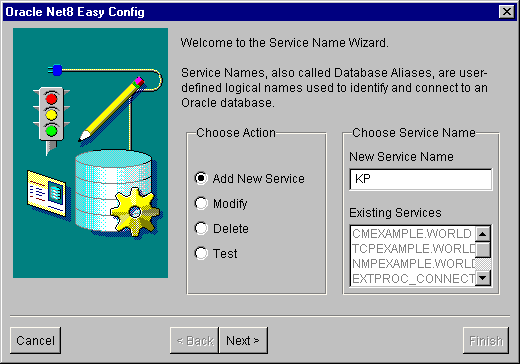Click the yellow gear icon
The width and height of the screenshot is (520, 364).
[x=135, y=212]
